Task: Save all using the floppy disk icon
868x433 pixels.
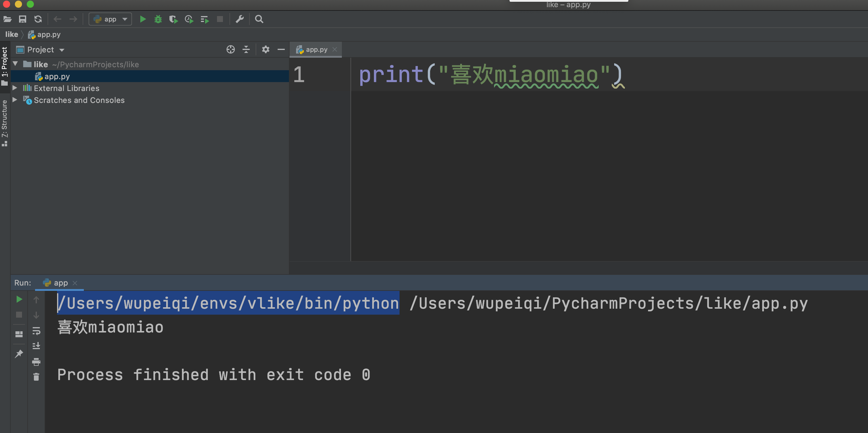Action: tap(22, 19)
